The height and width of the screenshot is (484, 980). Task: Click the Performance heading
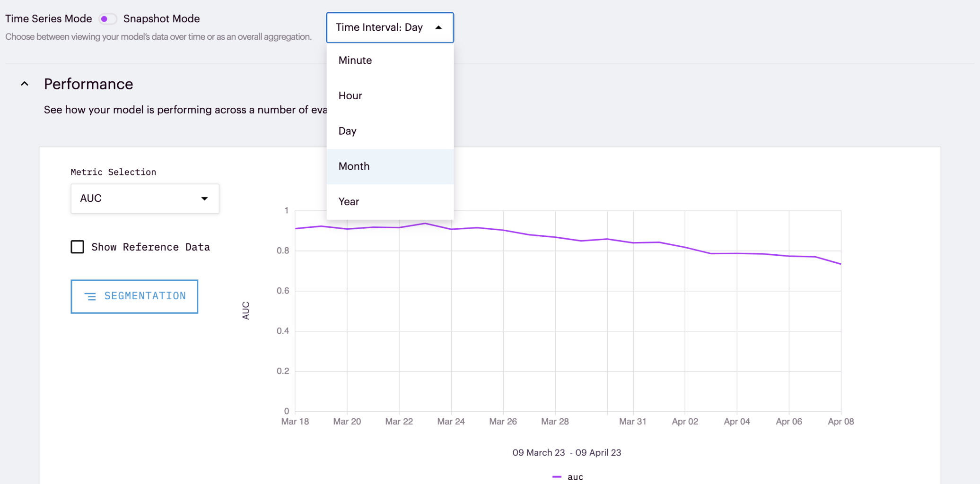point(88,84)
